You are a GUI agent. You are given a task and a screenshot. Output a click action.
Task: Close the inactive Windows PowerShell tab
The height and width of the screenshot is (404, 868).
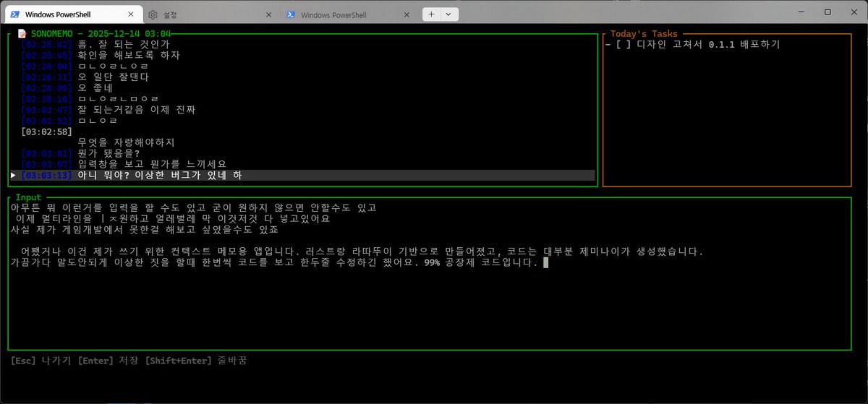click(x=407, y=14)
